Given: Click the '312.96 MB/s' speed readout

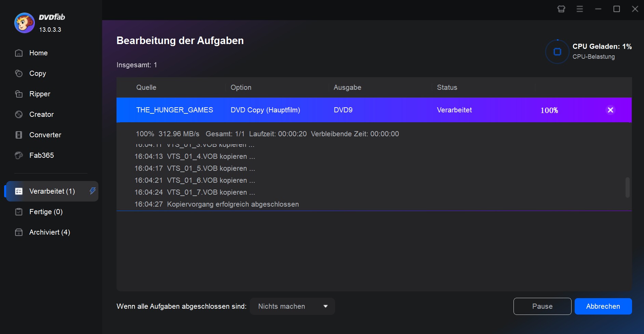Looking at the screenshot, I should pos(179,134).
